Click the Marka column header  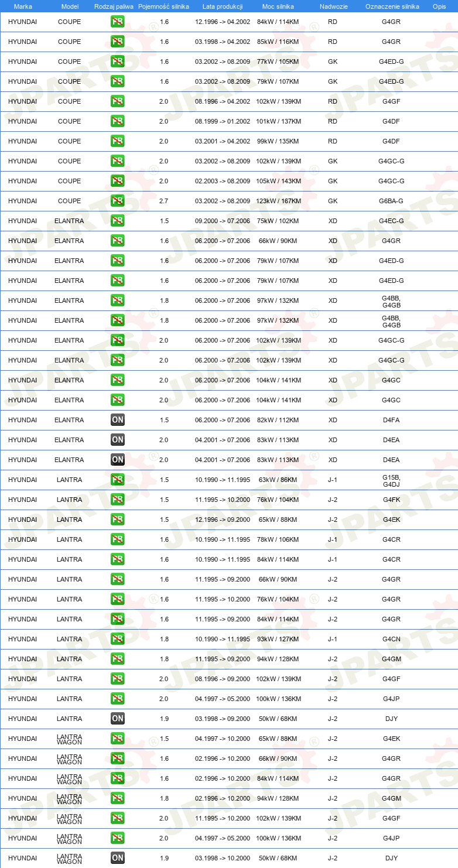(23, 6)
